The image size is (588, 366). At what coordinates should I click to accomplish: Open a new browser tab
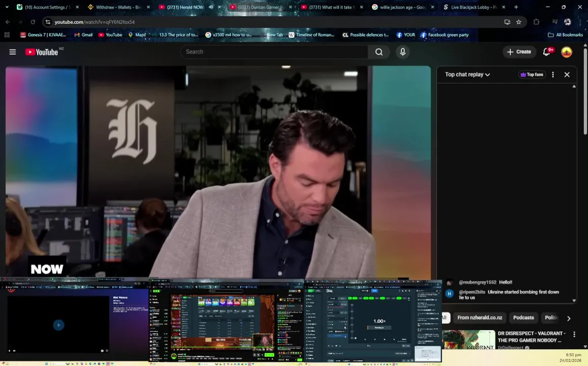pyautogui.click(x=516, y=7)
